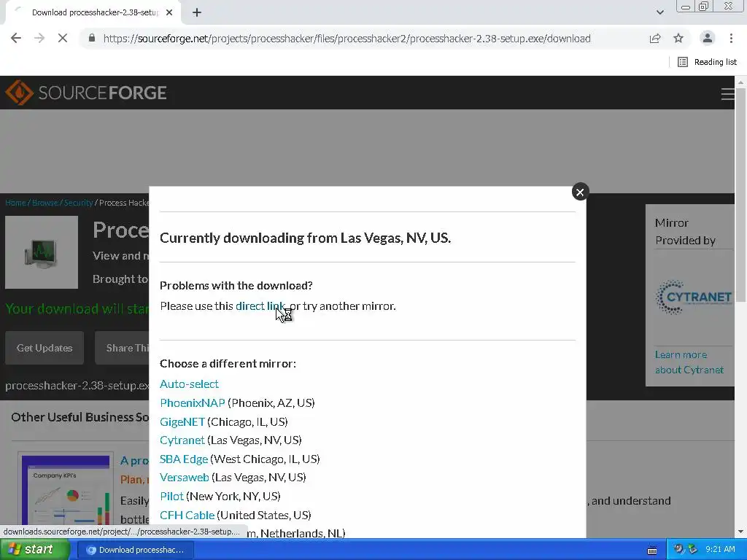Click the "Problems with the download?" text
Image resolution: width=747 pixels, height=560 pixels.
pos(236,285)
